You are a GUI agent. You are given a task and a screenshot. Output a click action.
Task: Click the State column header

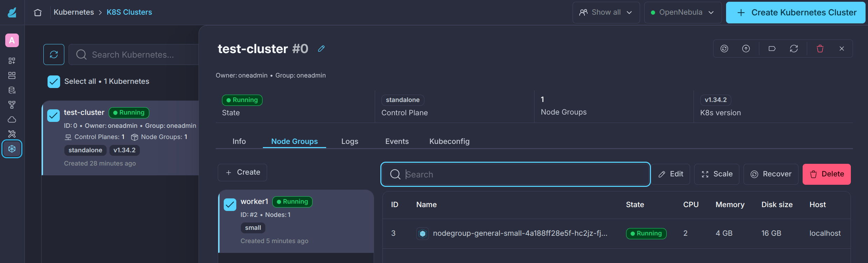[x=635, y=205]
